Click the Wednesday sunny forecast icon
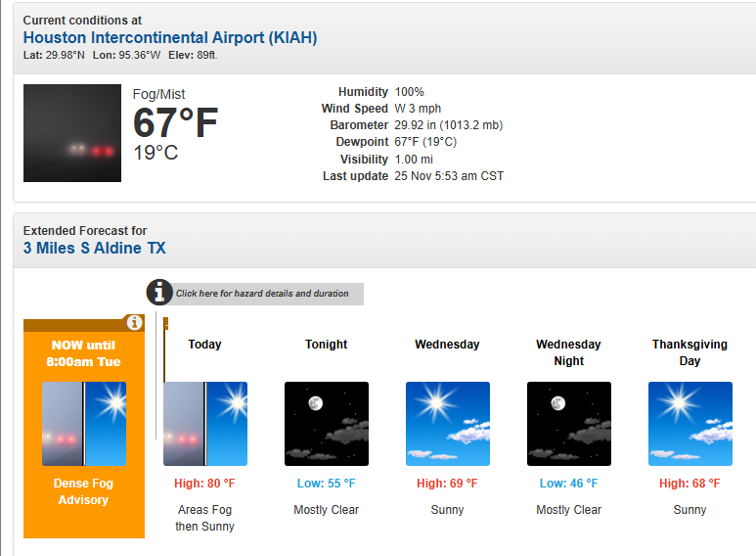 click(x=448, y=424)
